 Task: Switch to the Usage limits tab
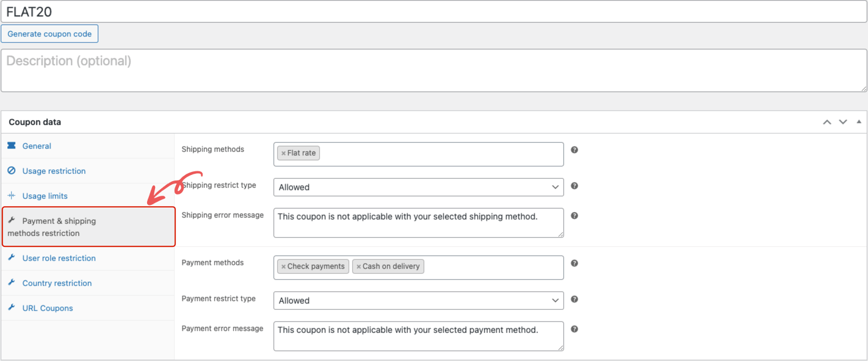click(x=45, y=196)
